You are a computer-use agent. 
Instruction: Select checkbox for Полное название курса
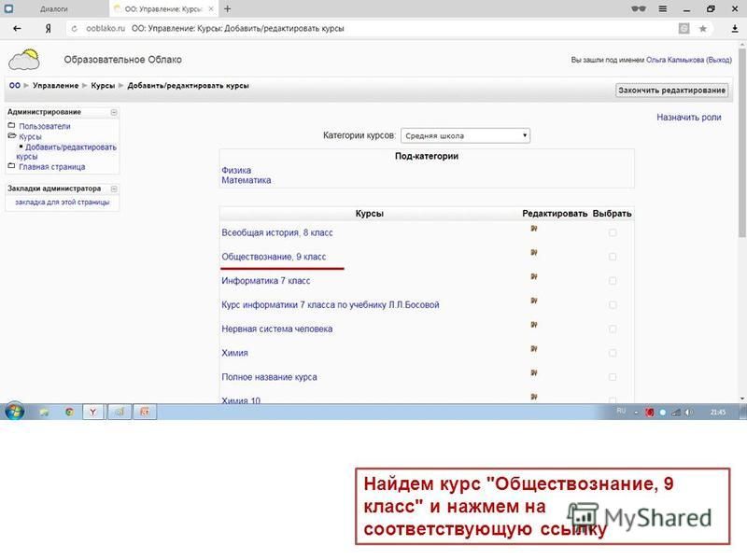pos(613,377)
